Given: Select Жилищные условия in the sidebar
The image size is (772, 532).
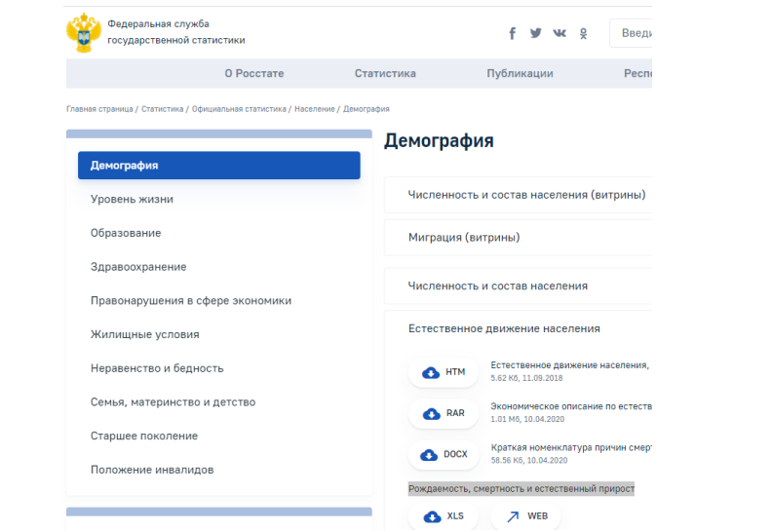Looking at the screenshot, I should 144,334.
